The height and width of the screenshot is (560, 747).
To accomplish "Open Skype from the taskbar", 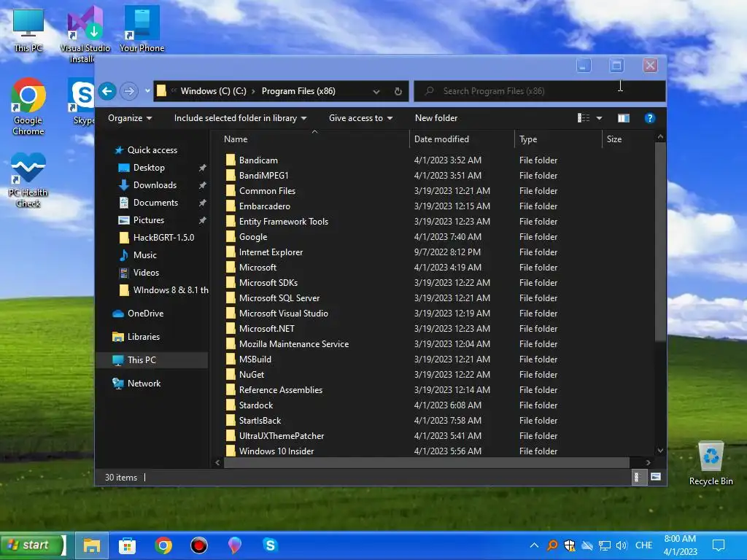I will coord(270,545).
